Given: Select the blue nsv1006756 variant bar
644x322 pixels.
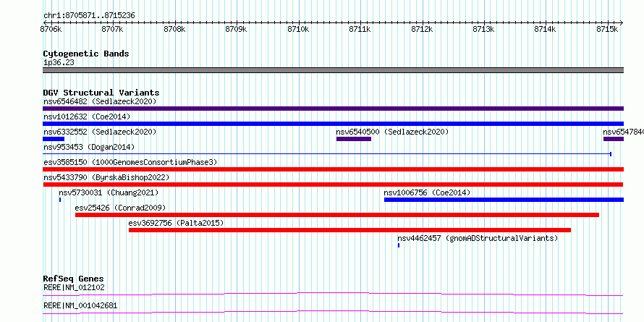Looking at the screenshot, I should [x=504, y=200].
